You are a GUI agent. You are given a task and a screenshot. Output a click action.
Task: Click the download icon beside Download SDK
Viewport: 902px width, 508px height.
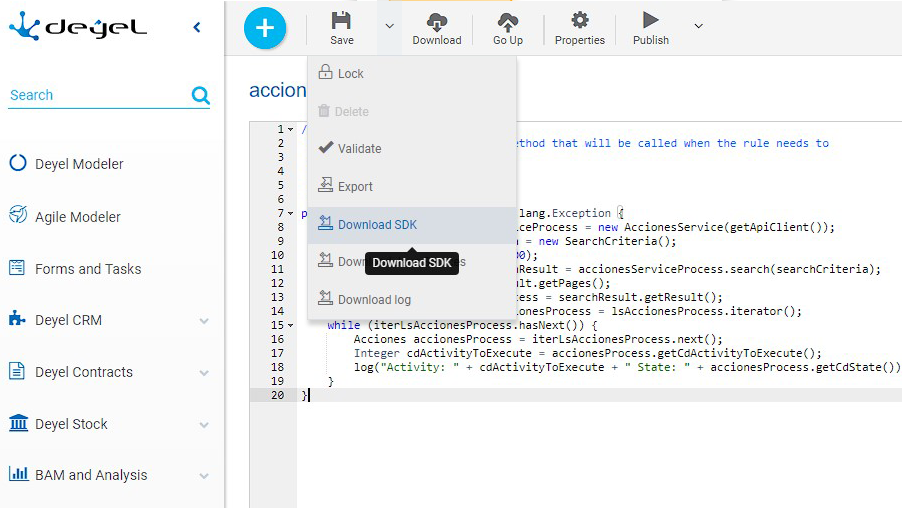tap(326, 223)
